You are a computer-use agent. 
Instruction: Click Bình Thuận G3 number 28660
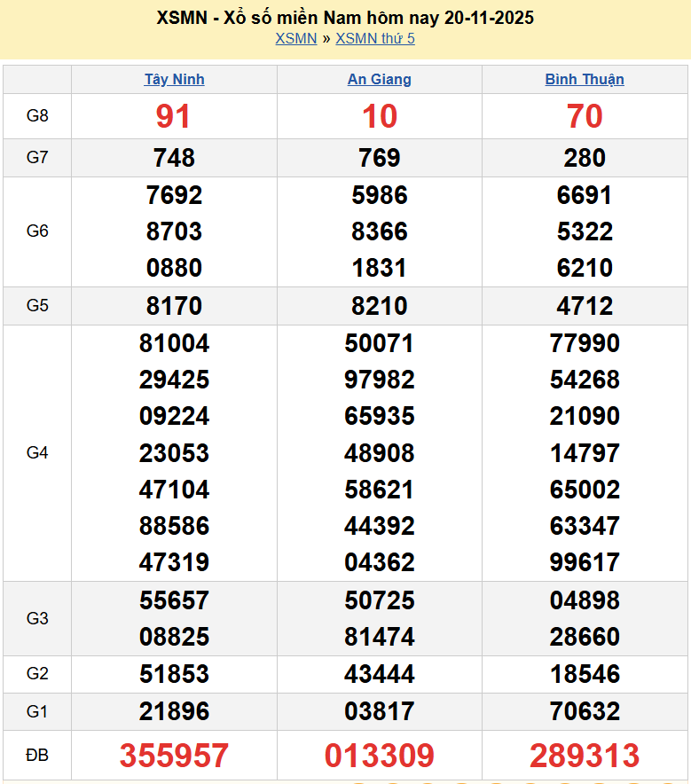[x=585, y=637]
